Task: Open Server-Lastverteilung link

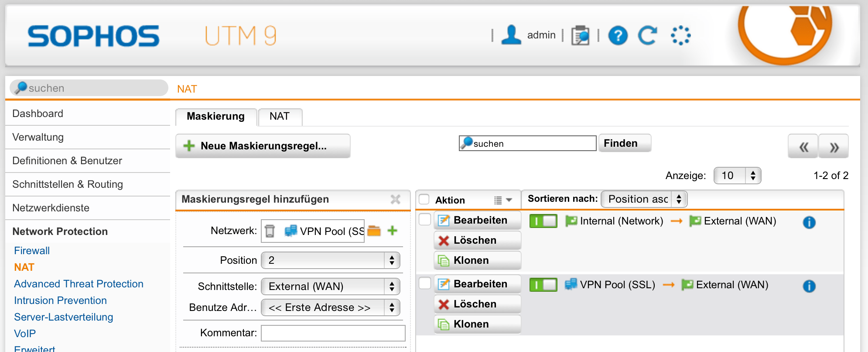Action: coord(63,317)
